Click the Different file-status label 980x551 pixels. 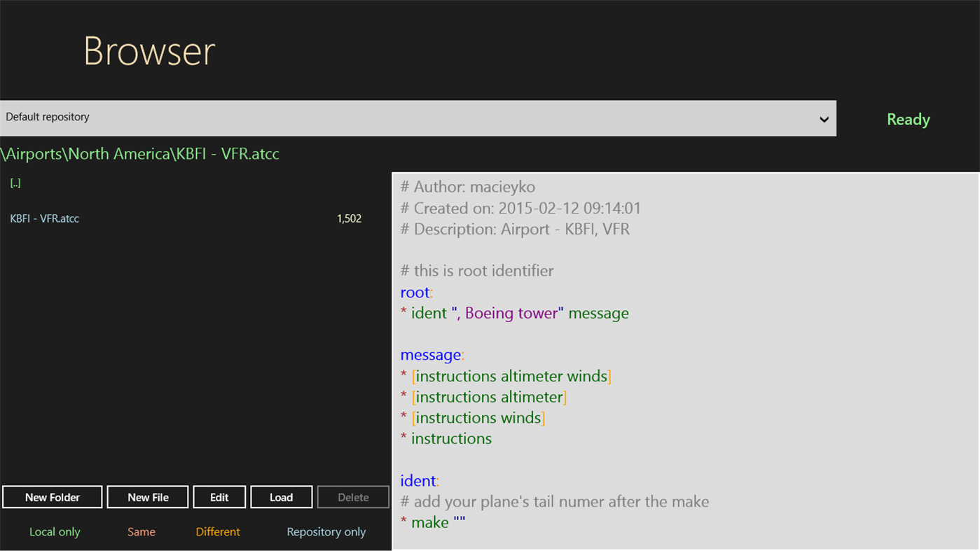point(217,531)
